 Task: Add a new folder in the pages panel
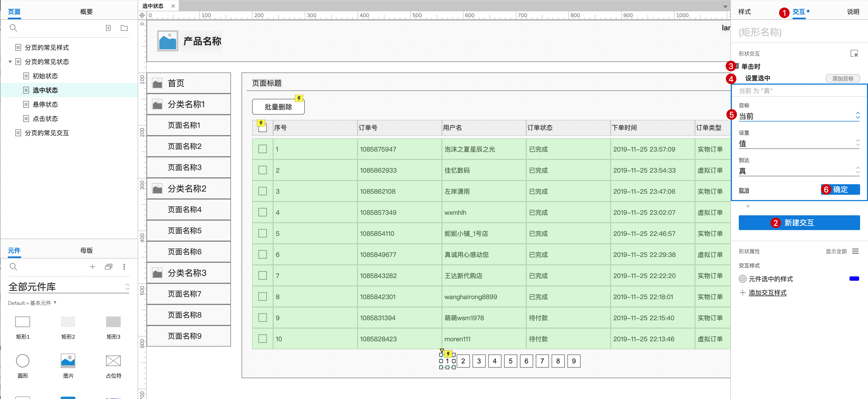tap(124, 28)
